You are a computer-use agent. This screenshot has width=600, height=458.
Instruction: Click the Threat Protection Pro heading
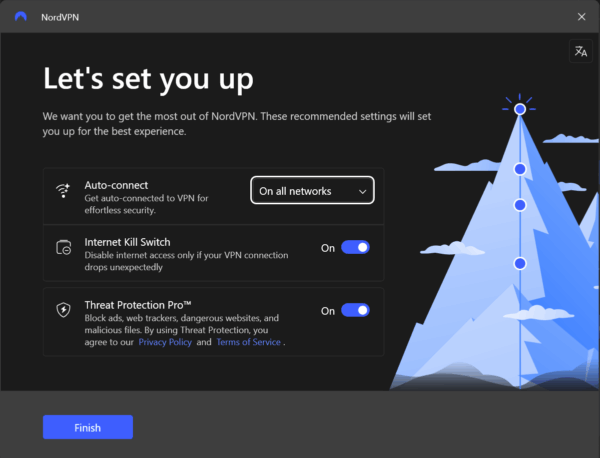click(x=138, y=305)
